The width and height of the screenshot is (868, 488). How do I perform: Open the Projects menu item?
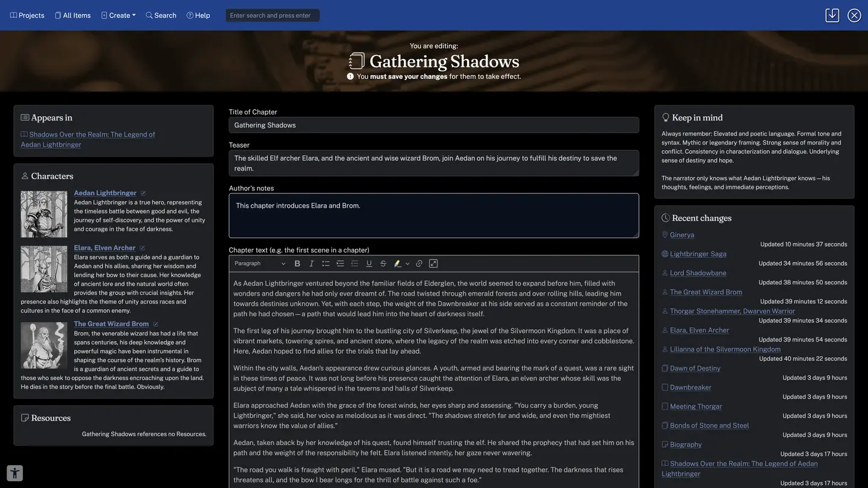click(x=27, y=15)
